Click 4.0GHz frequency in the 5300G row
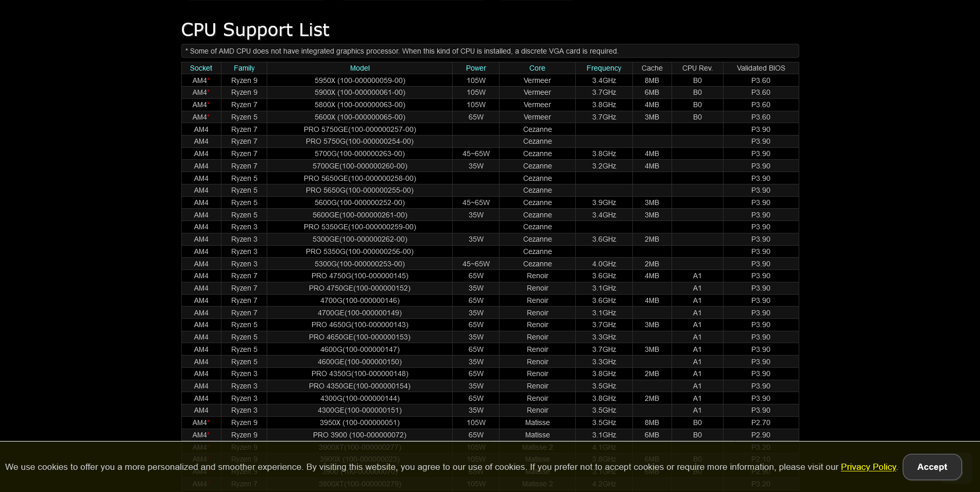Screen dimensions: 980x492 [604, 264]
